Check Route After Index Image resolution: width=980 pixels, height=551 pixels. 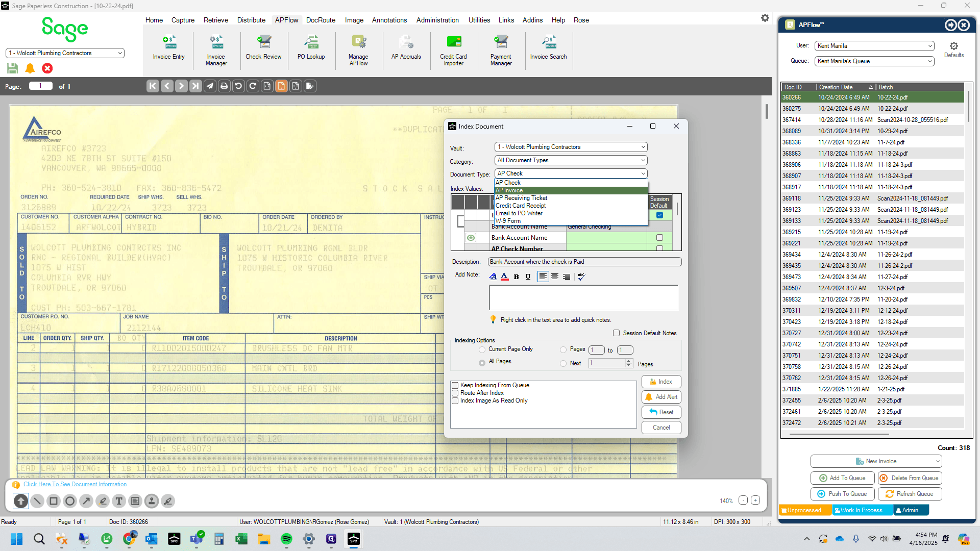(x=455, y=393)
